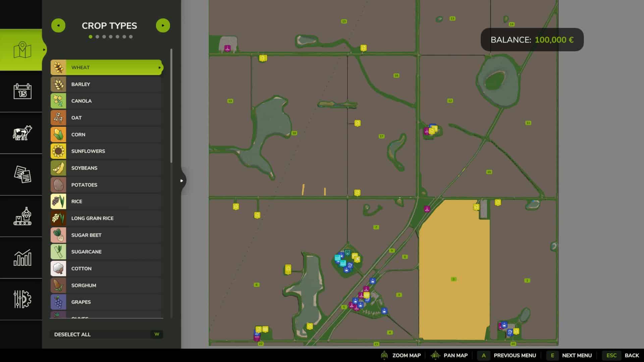Go to next Crop Types page arrow

163,25
